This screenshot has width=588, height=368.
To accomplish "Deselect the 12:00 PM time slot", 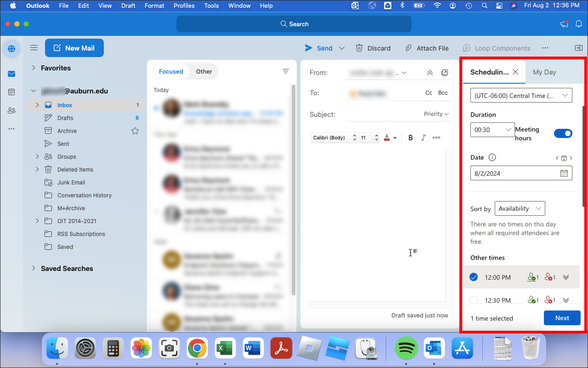I will [x=474, y=277].
